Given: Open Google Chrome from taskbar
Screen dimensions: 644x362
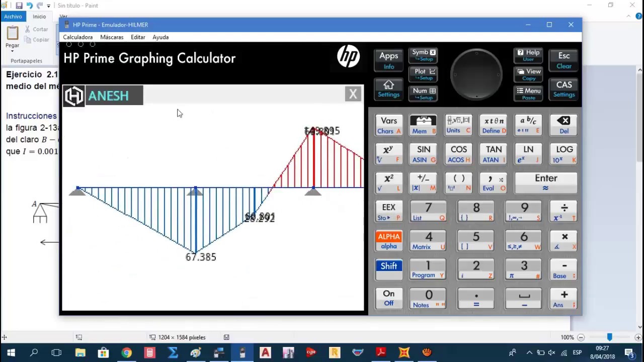Looking at the screenshot, I should [126, 352].
